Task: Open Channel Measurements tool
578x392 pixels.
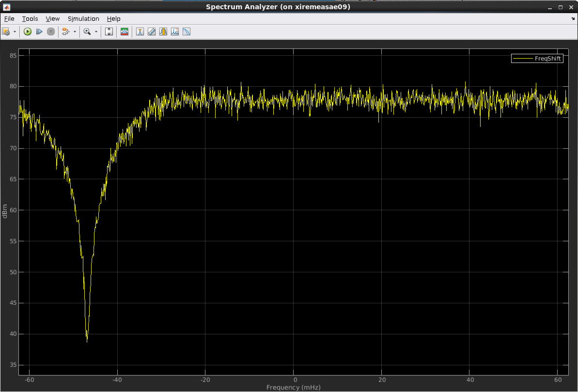Action: coord(163,31)
